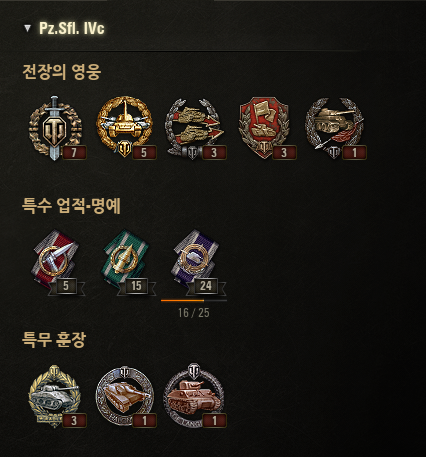Select the purple ribbon medal with count 24
The width and height of the screenshot is (426, 457).
coord(198,262)
